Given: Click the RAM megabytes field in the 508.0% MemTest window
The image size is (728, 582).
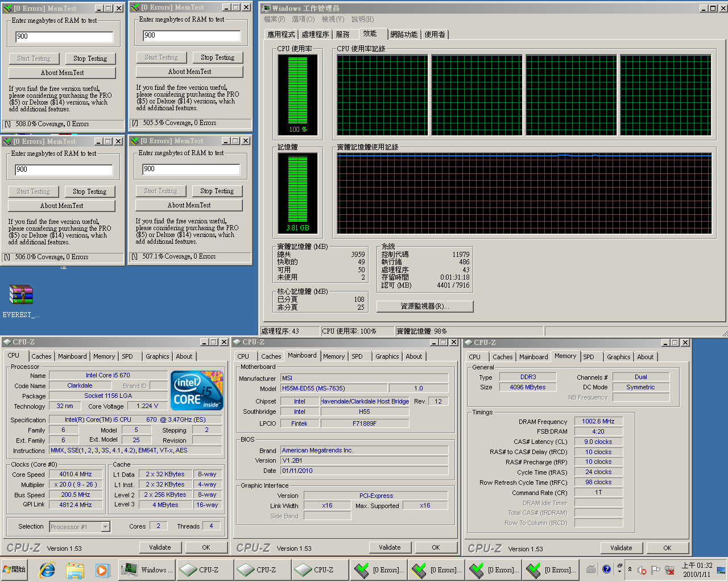Looking at the screenshot, I should click(x=64, y=36).
